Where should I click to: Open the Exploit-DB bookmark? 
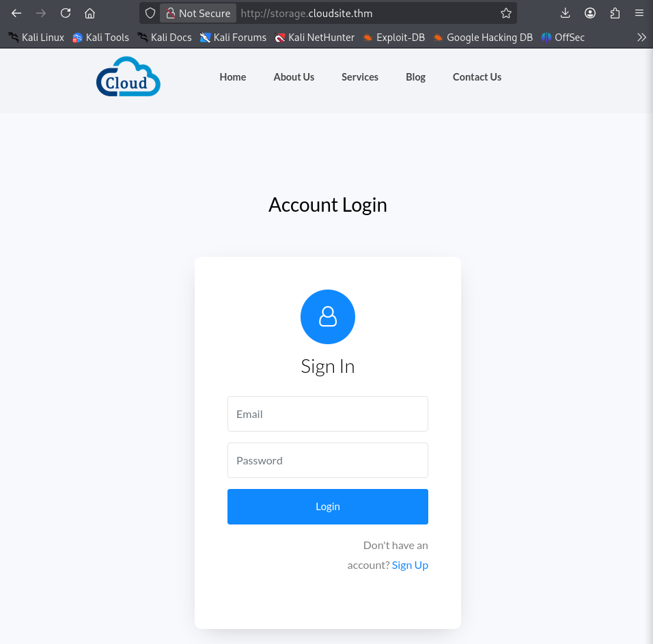click(394, 38)
